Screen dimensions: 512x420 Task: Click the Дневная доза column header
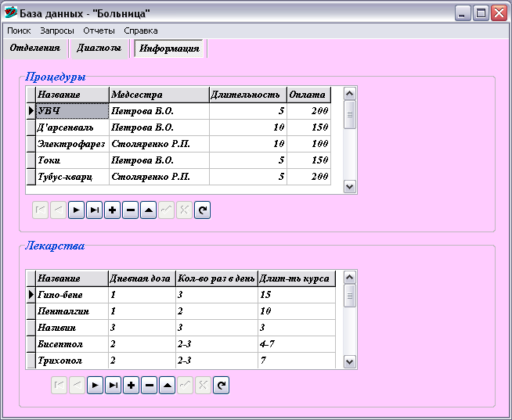(142, 278)
